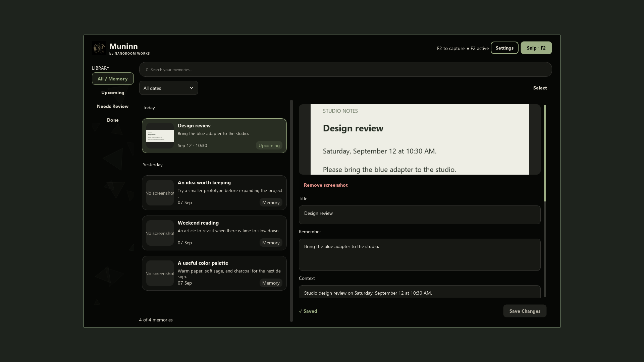Click Memory badge on An idea worth keeping
Screen dimensions: 644x362
coord(271,202)
